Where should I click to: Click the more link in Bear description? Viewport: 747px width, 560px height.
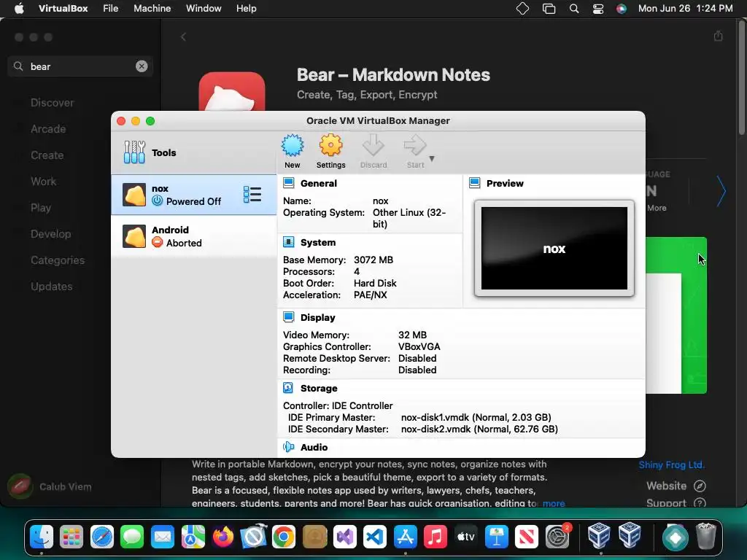[554, 503]
